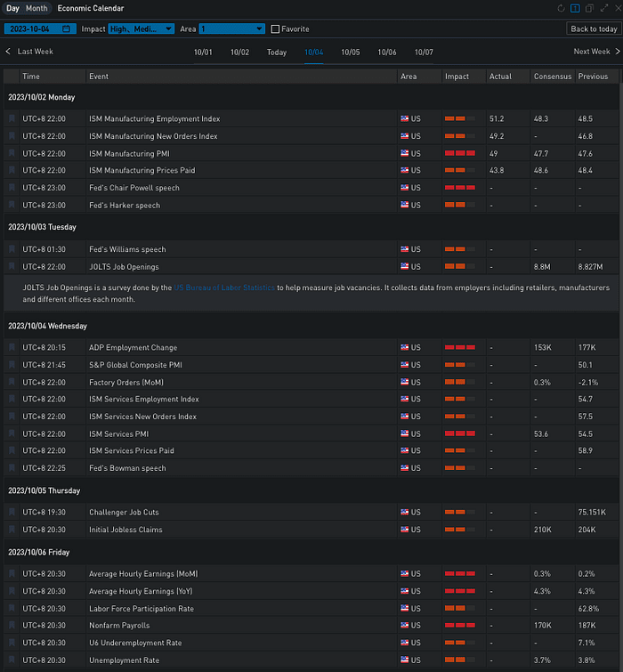Bookmark the ISM Manufacturing PMI event
Image resolution: width=623 pixels, height=672 pixels.
[x=12, y=153]
